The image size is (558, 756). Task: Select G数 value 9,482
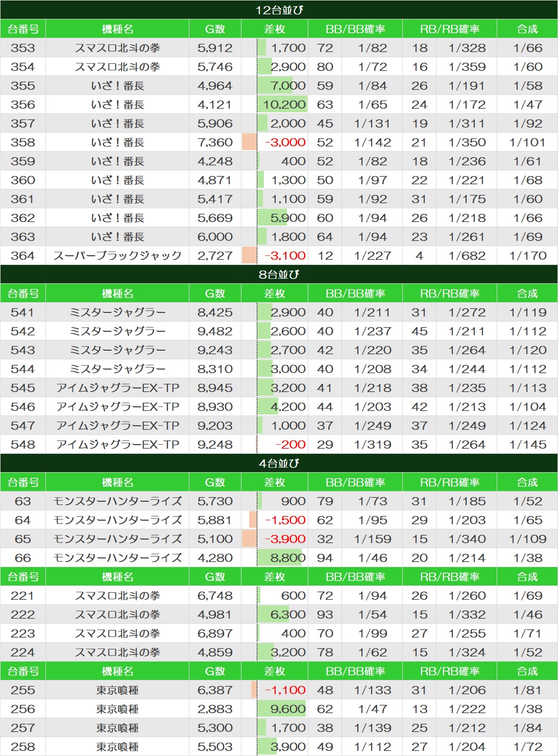coord(215,331)
